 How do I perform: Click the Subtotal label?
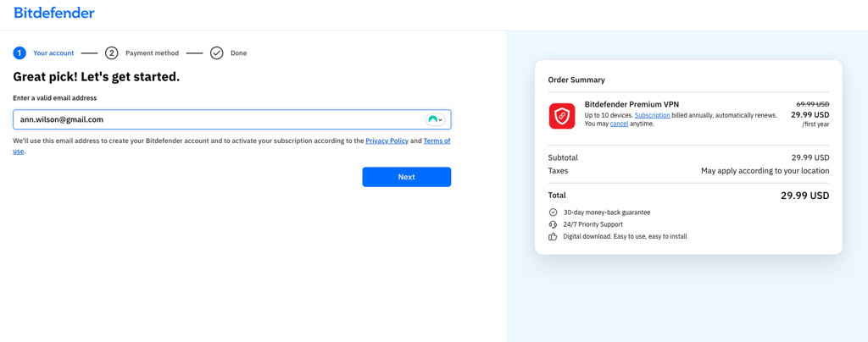click(x=563, y=157)
